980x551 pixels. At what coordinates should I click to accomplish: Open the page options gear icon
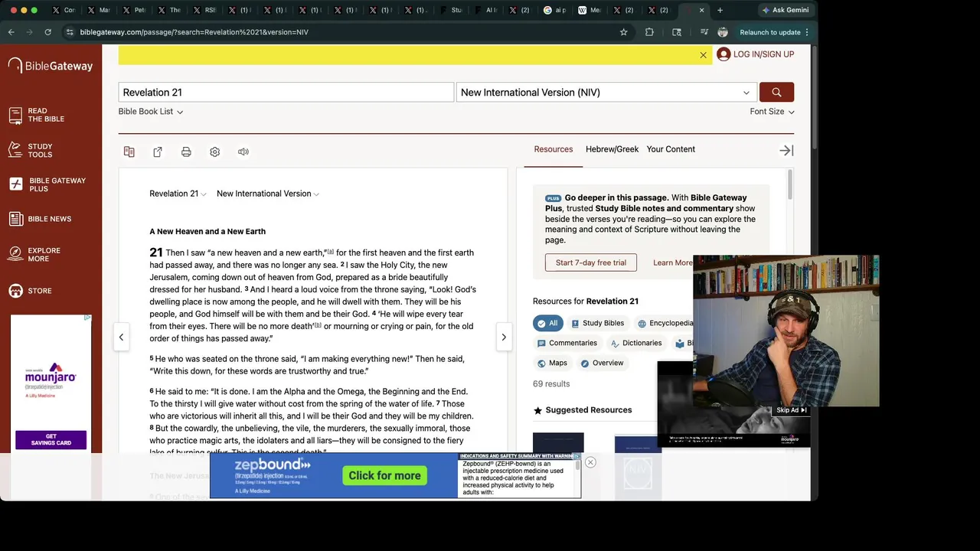pyautogui.click(x=214, y=152)
